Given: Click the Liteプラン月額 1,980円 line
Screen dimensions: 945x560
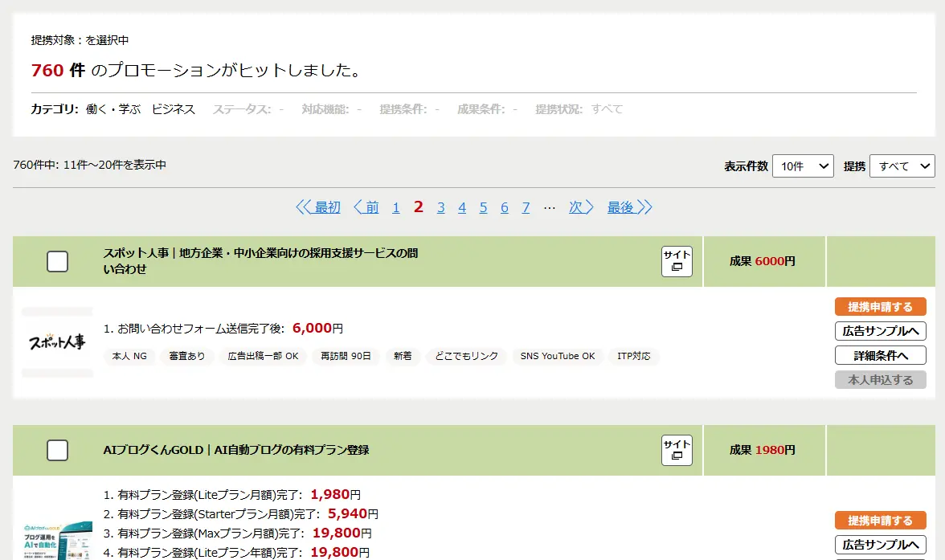Looking at the screenshot, I should click(x=232, y=495).
